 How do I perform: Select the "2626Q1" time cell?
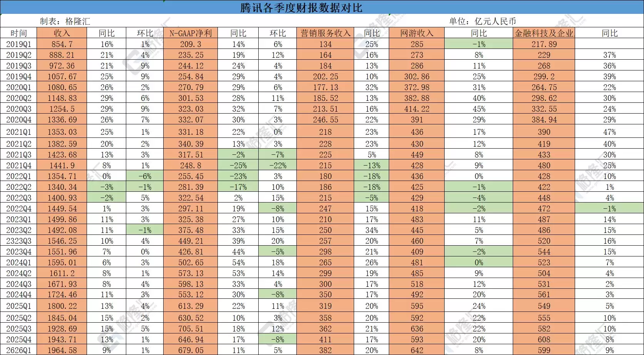(19, 350)
